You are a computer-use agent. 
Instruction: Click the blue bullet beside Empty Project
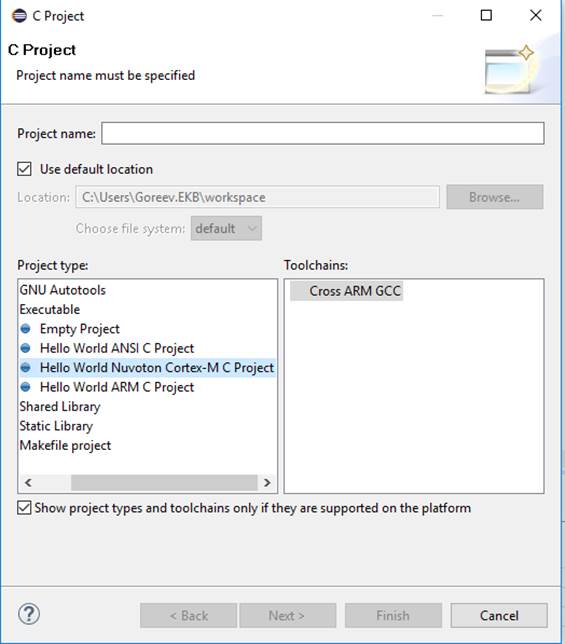point(25,329)
